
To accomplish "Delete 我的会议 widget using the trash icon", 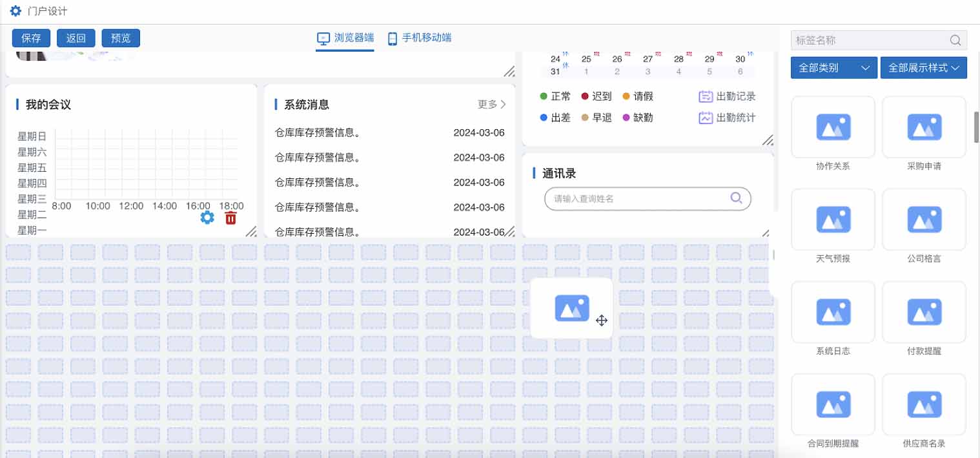I will [230, 218].
